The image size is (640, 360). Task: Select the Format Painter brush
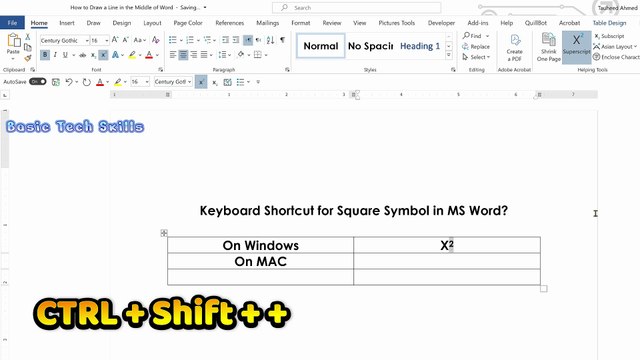tap(27, 58)
